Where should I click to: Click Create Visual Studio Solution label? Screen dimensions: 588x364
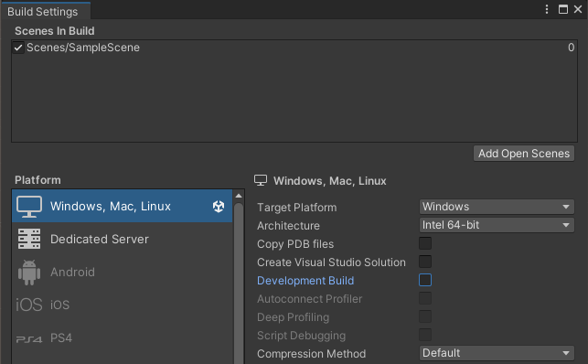(x=331, y=262)
